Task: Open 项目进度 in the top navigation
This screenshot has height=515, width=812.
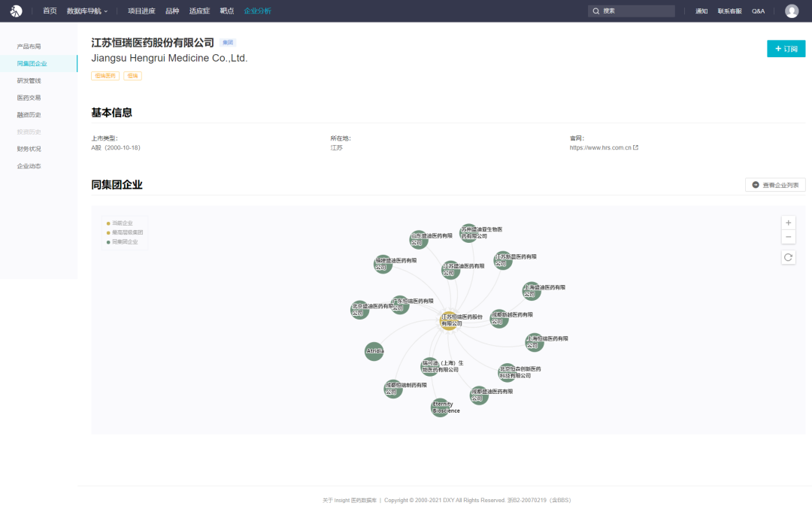Action: (141, 11)
